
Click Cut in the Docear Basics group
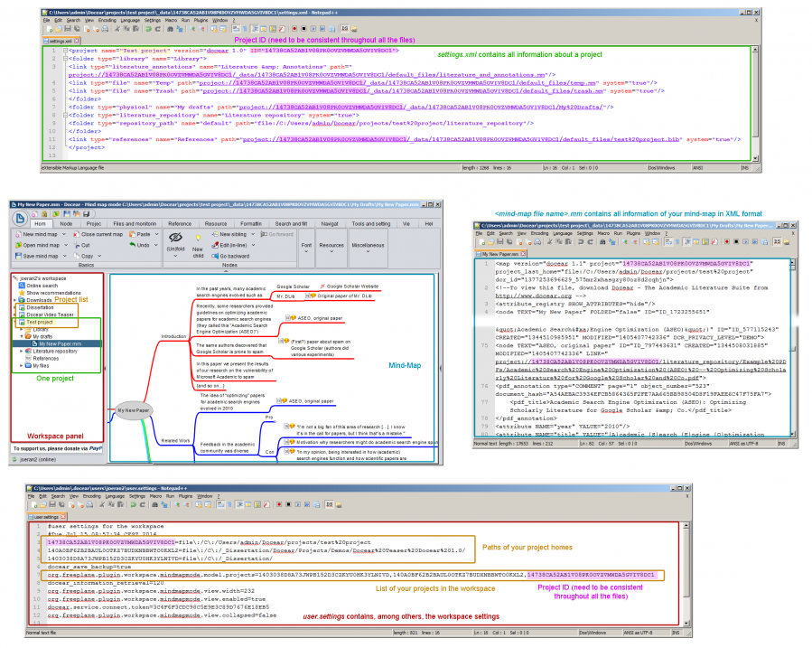point(82,245)
